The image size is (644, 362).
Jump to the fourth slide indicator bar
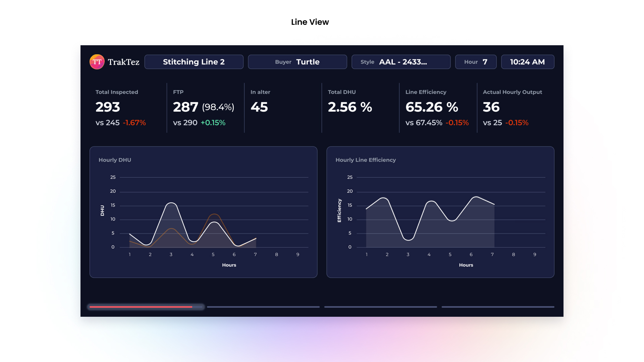(x=498, y=307)
